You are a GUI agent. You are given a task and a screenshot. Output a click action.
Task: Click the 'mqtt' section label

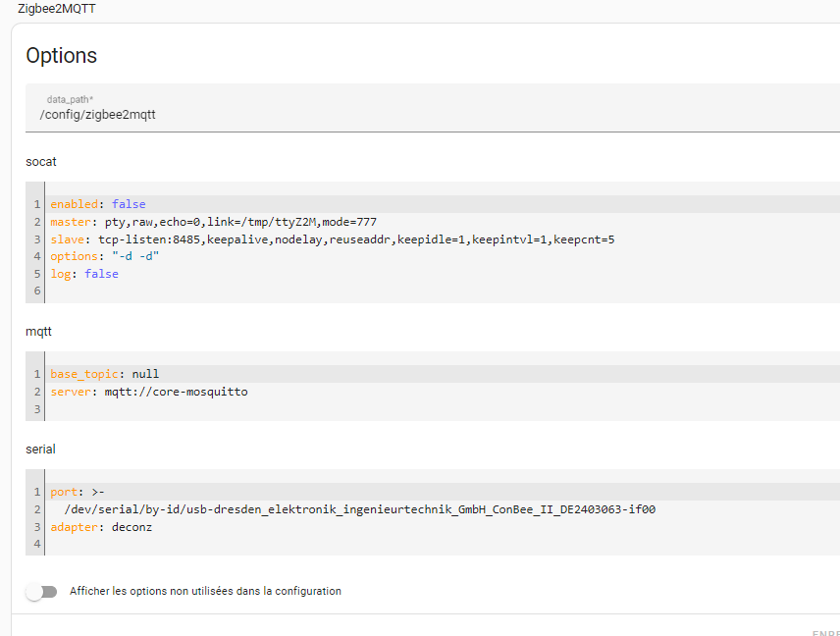(x=38, y=332)
